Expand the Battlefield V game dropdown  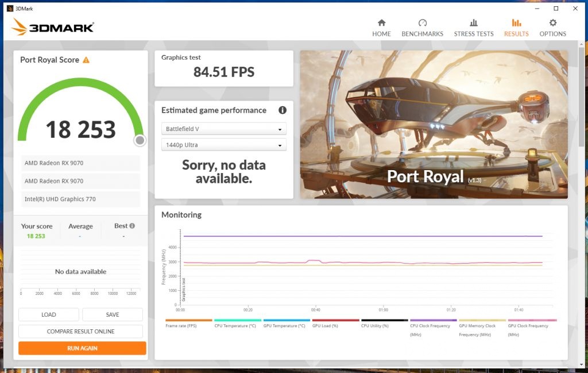[x=223, y=129]
